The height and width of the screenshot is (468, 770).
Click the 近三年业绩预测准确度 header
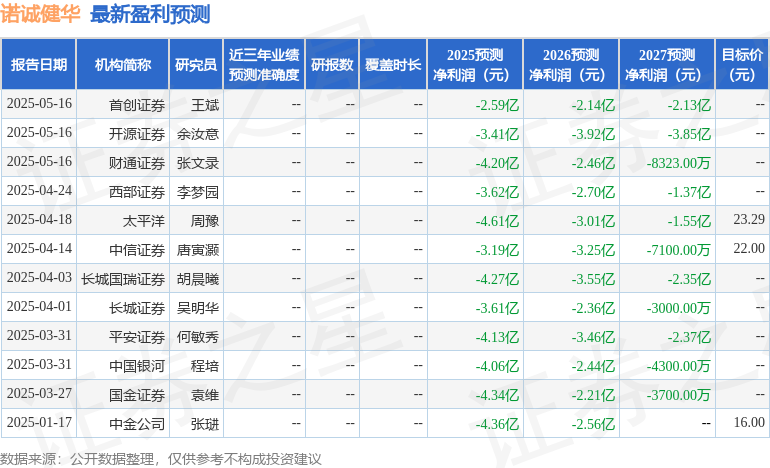[264, 64]
